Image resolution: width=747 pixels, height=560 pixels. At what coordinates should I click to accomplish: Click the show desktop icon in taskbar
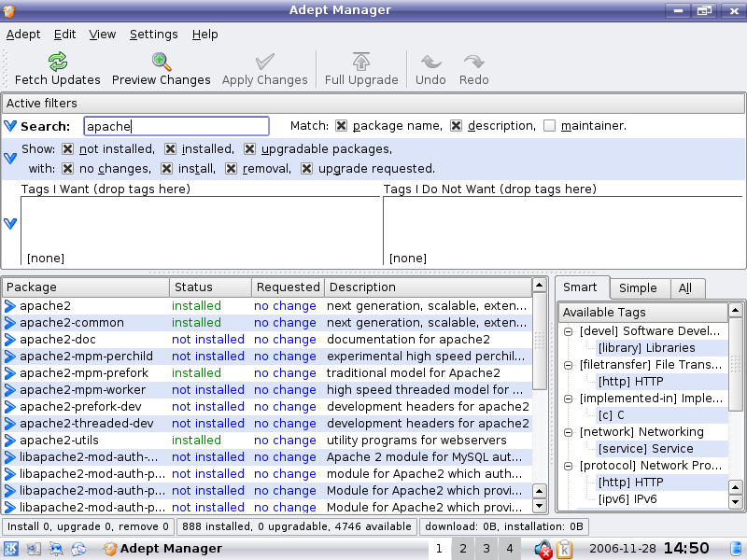pyautogui.click(x=33, y=549)
